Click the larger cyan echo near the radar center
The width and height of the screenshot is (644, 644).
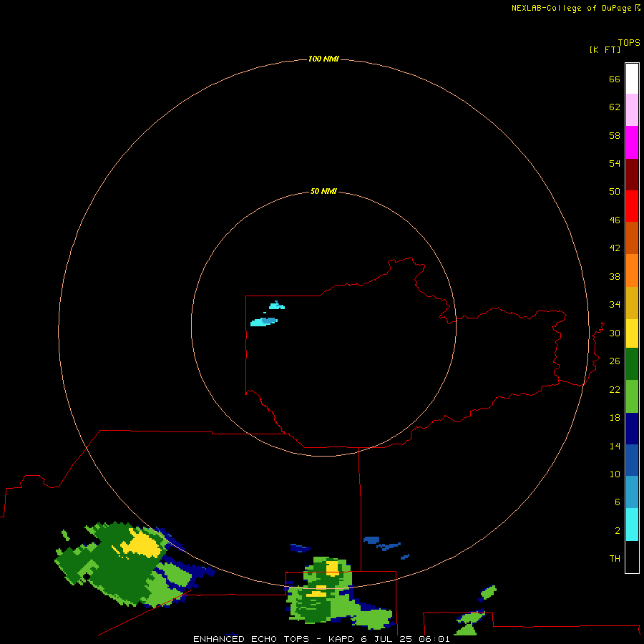pos(263,322)
